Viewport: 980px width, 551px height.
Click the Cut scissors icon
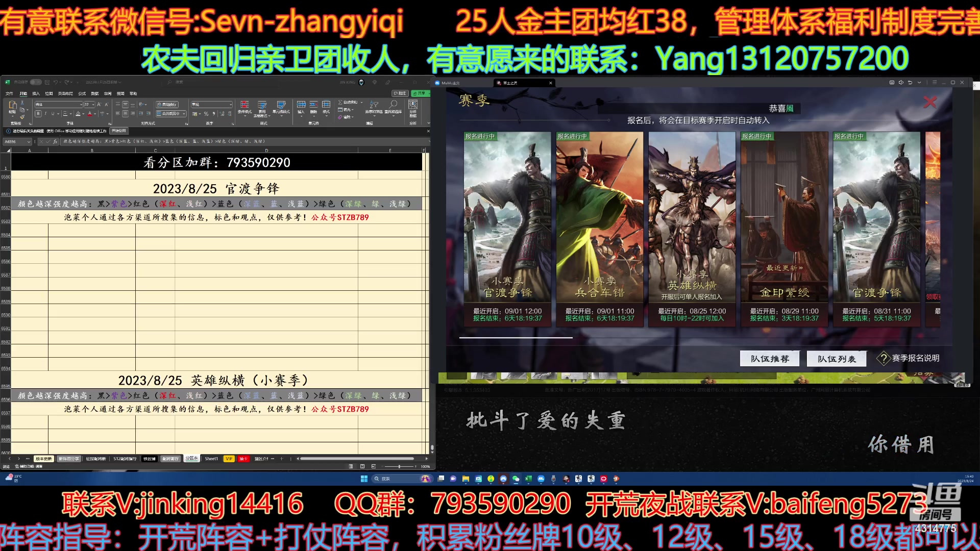click(x=22, y=103)
